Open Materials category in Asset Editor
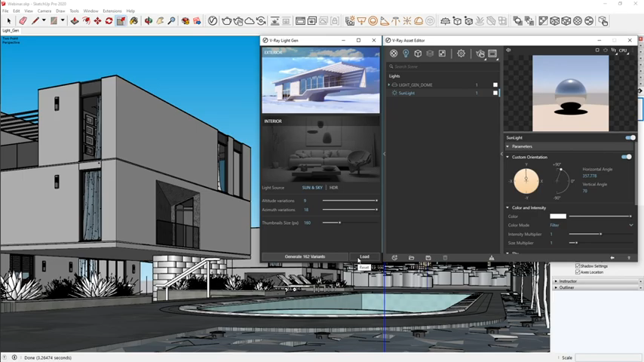This screenshot has height=362, width=644. (x=394, y=54)
